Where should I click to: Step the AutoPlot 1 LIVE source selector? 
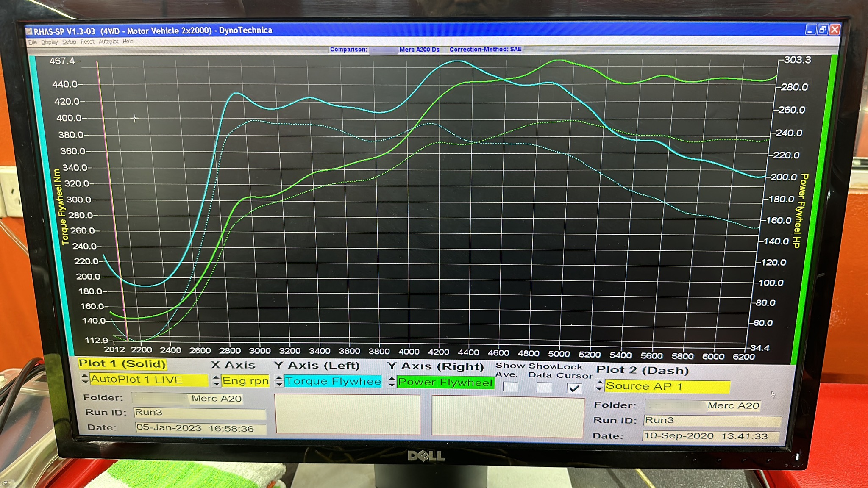pos(85,379)
